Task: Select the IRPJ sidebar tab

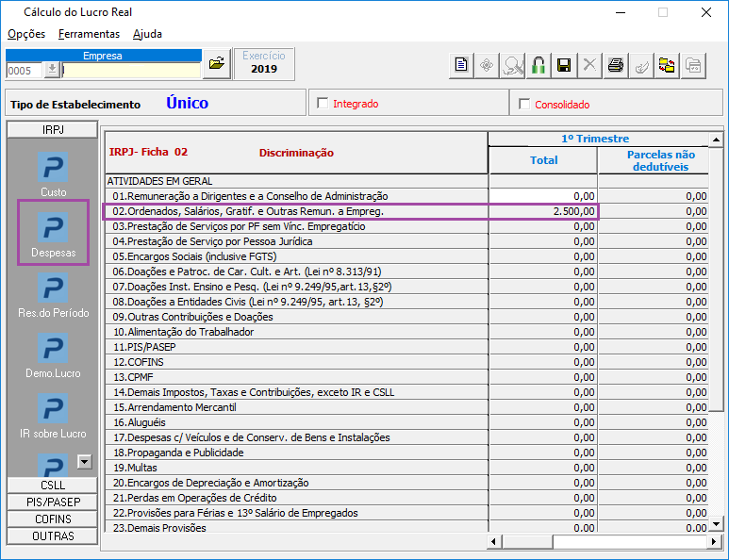Action: [53, 130]
